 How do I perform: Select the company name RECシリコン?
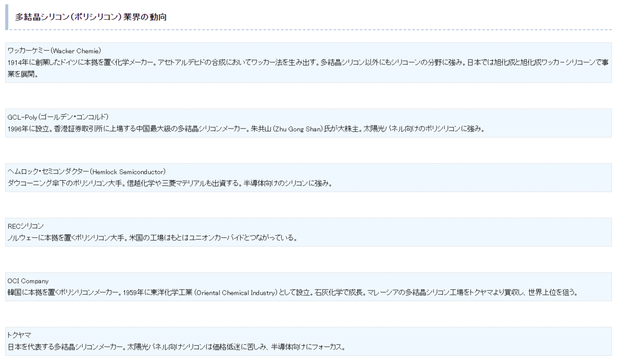click(x=26, y=226)
